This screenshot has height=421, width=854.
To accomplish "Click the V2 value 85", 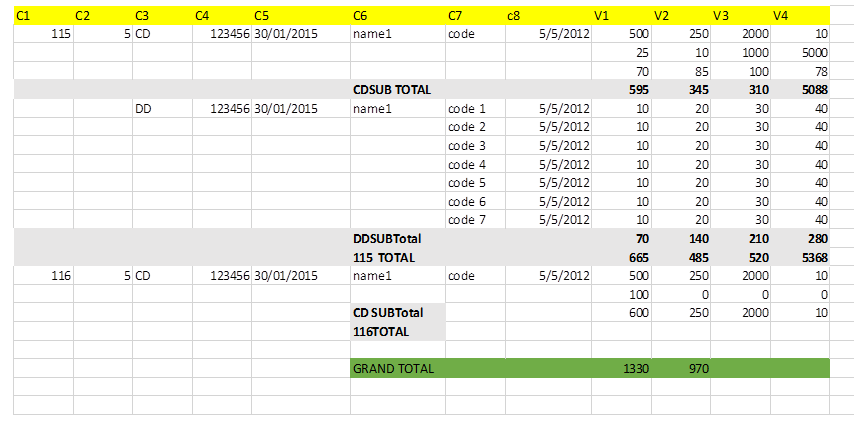I will click(x=681, y=71).
